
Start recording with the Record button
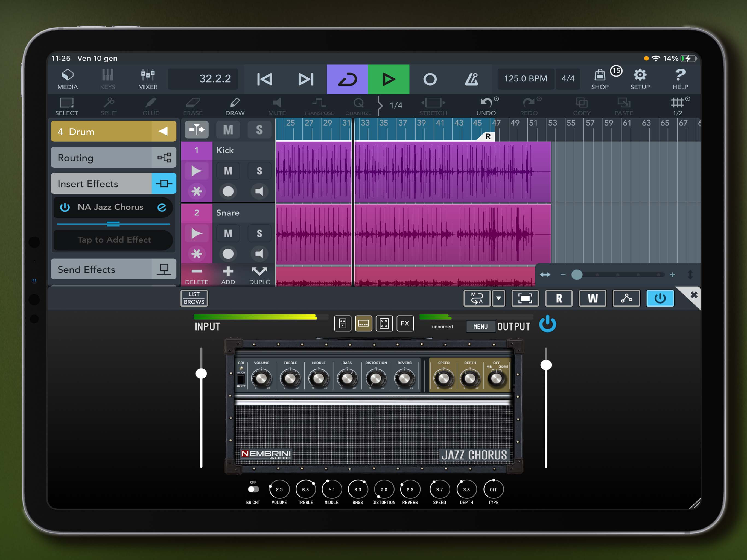[x=430, y=79]
